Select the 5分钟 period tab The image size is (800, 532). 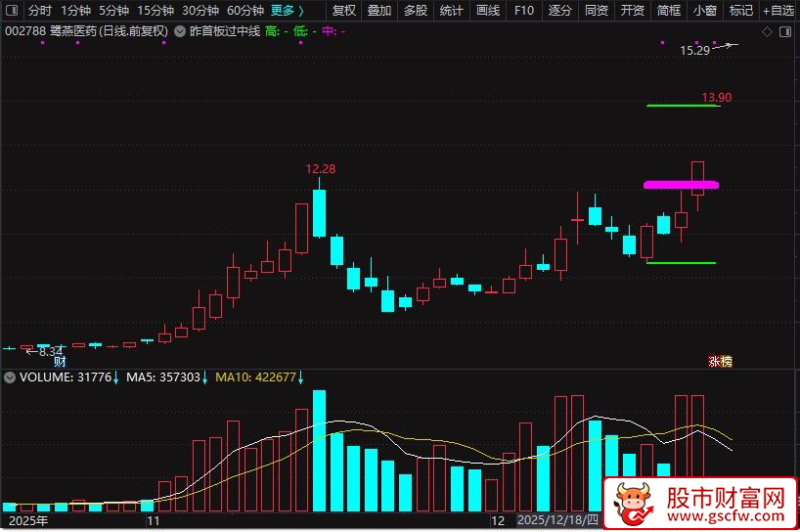pos(113,10)
